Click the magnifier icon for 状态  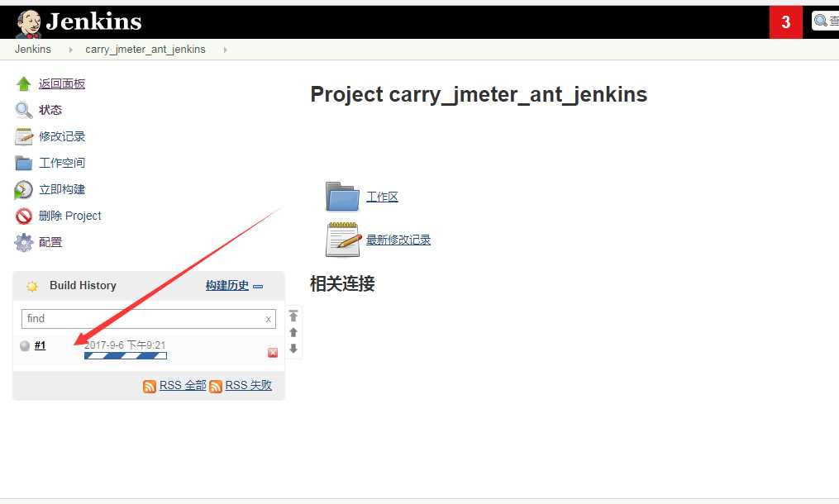coord(23,110)
